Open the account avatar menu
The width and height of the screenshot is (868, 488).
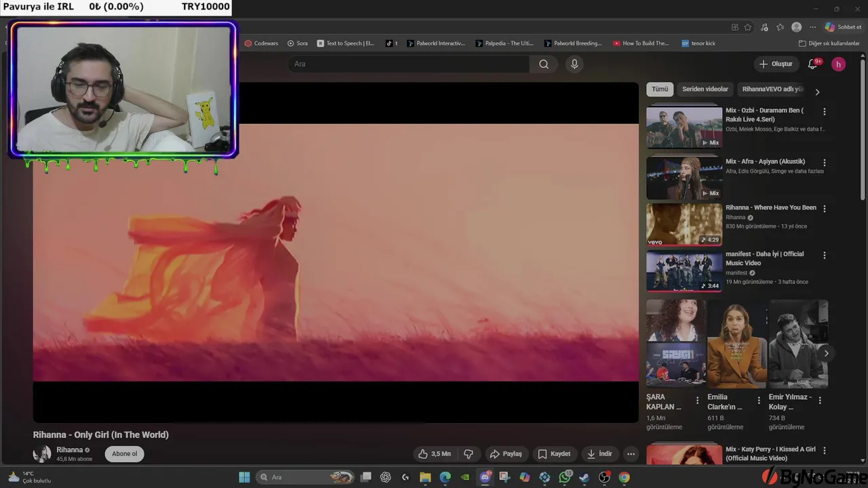coord(839,64)
